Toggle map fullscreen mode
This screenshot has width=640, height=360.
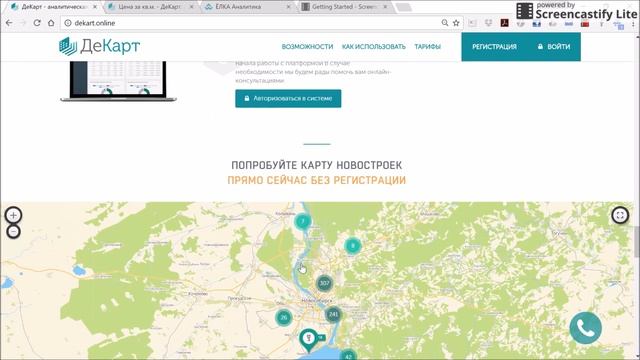(x=620, y=215)
